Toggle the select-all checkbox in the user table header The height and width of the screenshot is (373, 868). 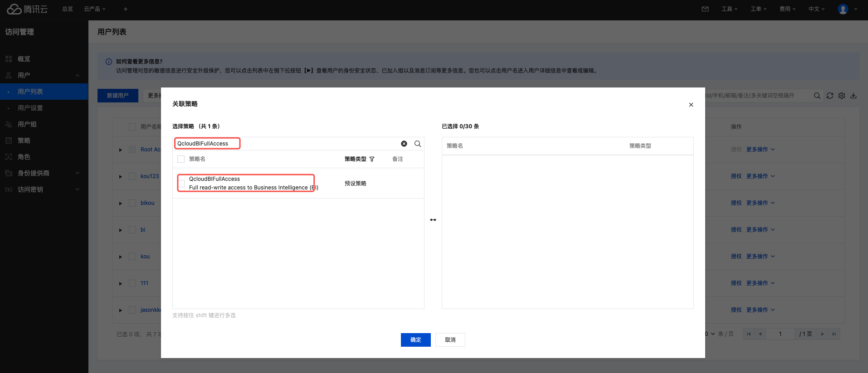point(132,127)
